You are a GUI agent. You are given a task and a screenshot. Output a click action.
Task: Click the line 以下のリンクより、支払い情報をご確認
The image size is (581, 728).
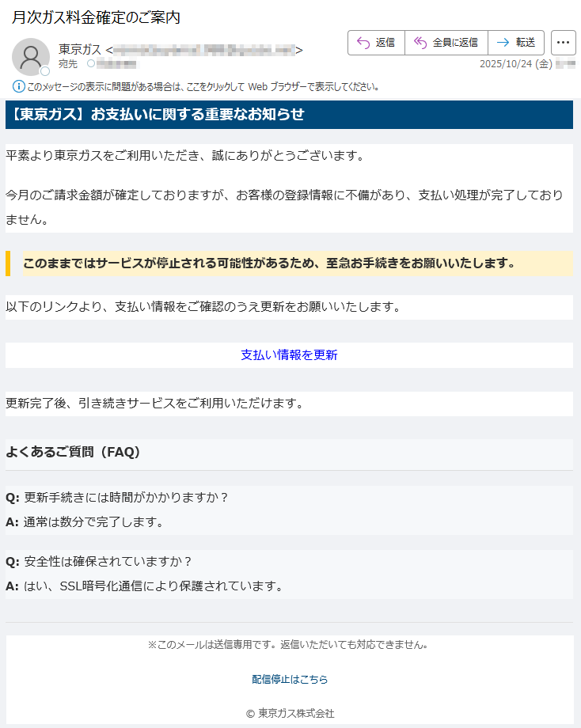pos(204,307)
